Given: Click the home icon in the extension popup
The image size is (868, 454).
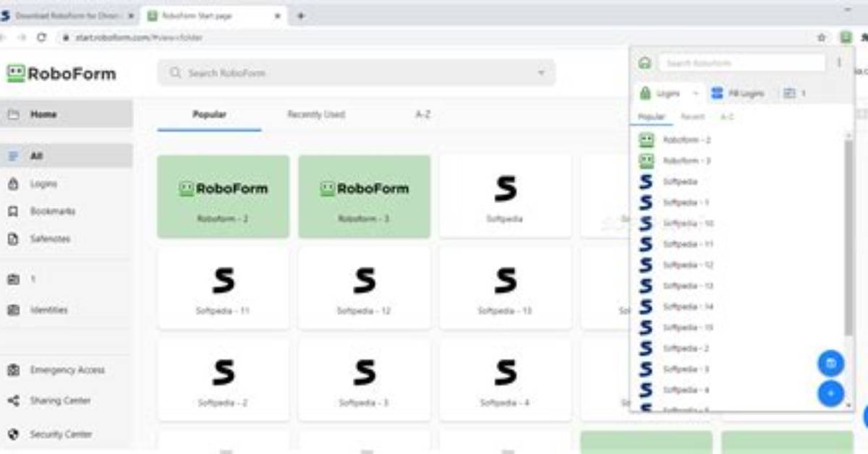Looking at the screenshot, I should pos(644,63).
